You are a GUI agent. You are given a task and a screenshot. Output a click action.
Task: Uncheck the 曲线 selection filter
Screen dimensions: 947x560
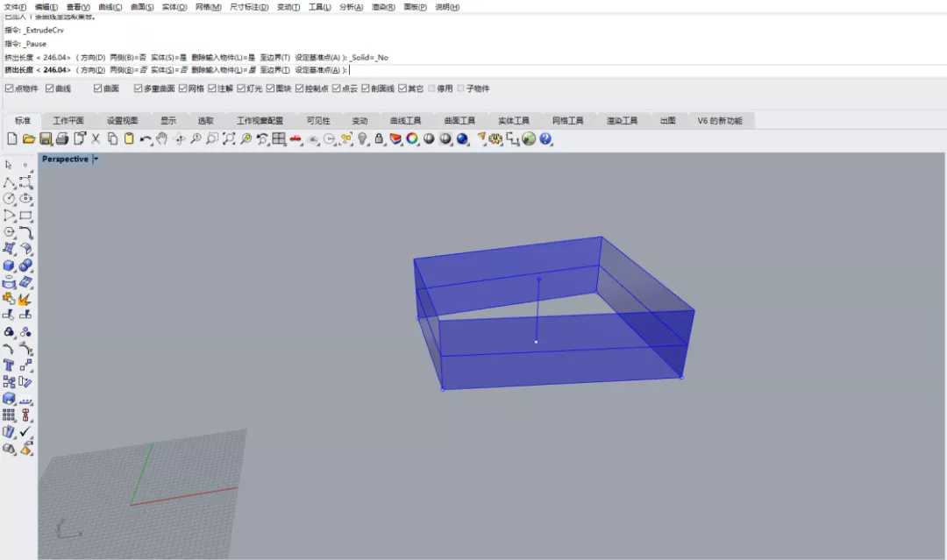[50, 89]
